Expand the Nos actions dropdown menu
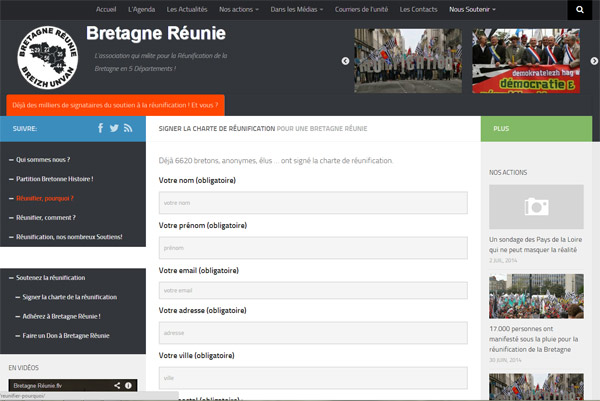The width and height of the screenshot is (600, 401). click(x=239, y=9)
